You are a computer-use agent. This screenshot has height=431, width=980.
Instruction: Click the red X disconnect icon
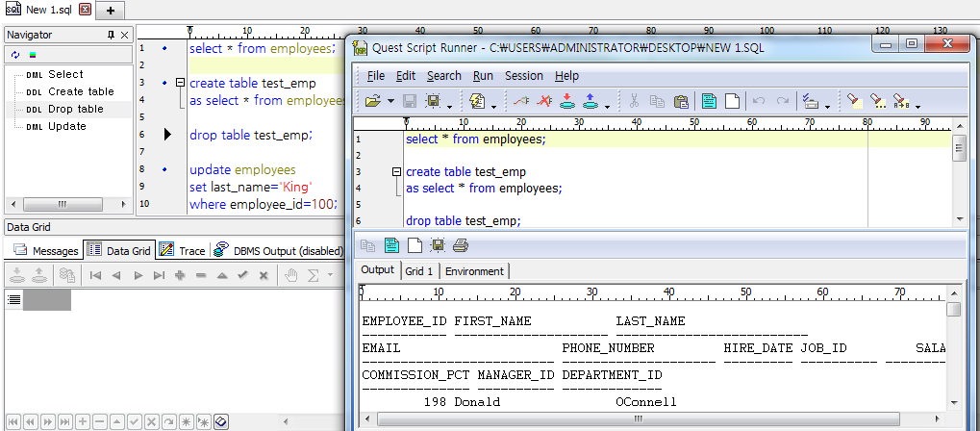tap(544, 101)
